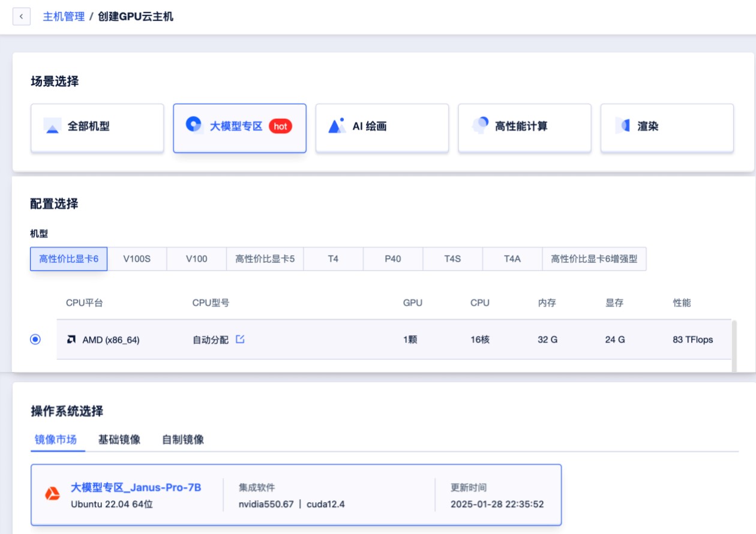Select the P40 model option
This screenshot has height=534, width=756.
click(392, 259)
